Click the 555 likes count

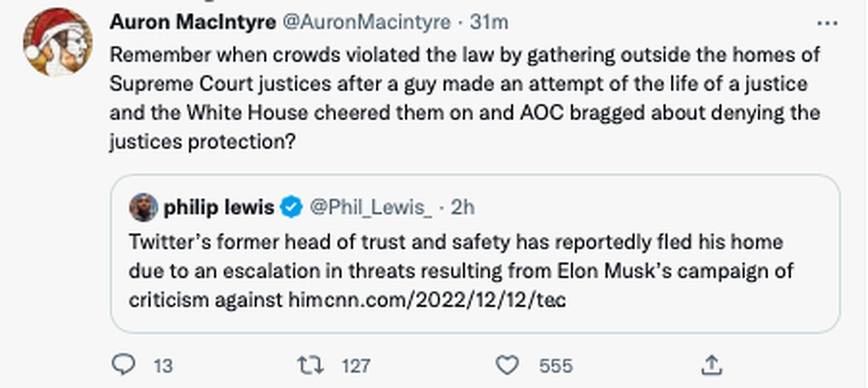pyautogui.click(x=555, y=367)
